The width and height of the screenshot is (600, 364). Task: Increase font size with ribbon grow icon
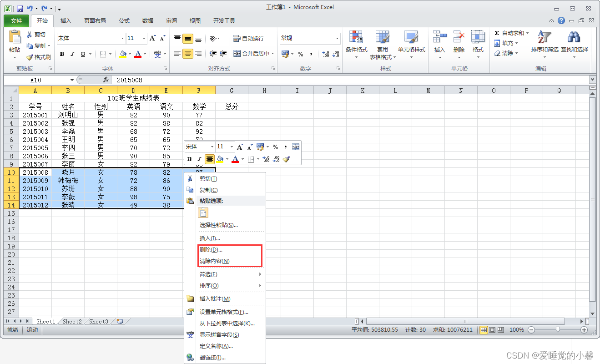click(153, 38)
